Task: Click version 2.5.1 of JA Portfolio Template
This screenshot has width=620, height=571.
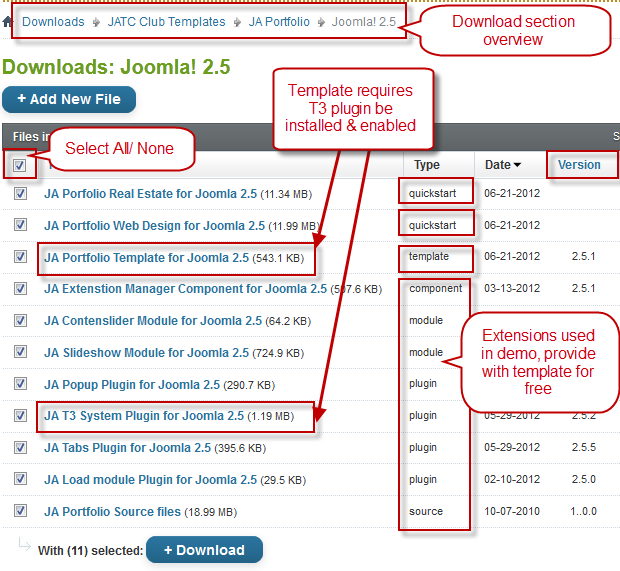Action: pyautogui.click(x=584, y=256)
